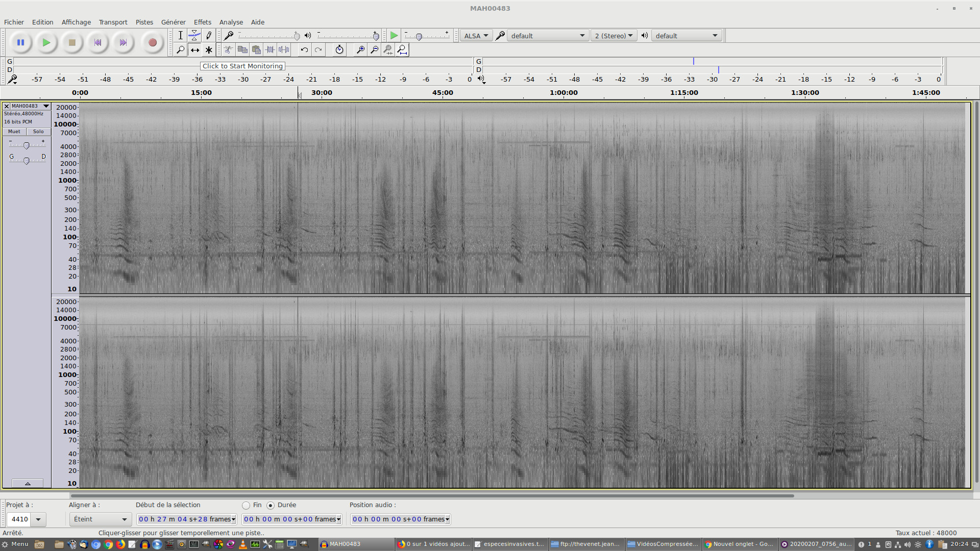The image size is (980, 551).
Task: Toggle Muet on MAH00483 track
Action: pyautogui.click(x=14, y=132)
